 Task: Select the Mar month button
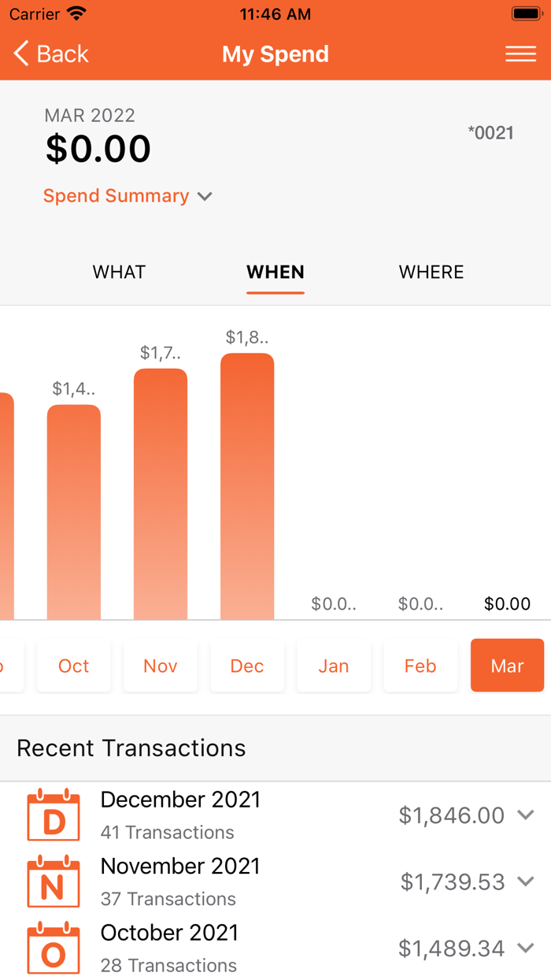coord(507,666)
